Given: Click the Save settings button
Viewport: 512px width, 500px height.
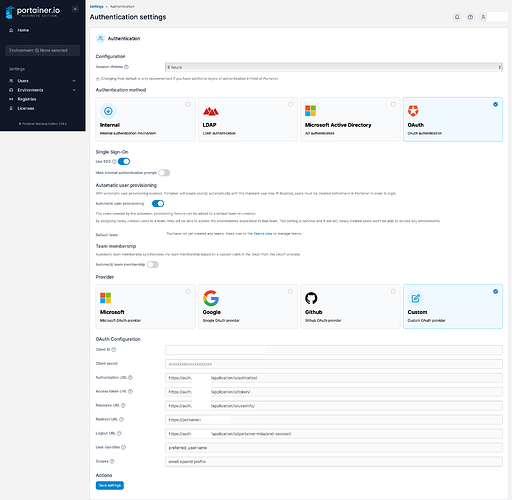Looking at the screenshot, I should pos(110,485).
